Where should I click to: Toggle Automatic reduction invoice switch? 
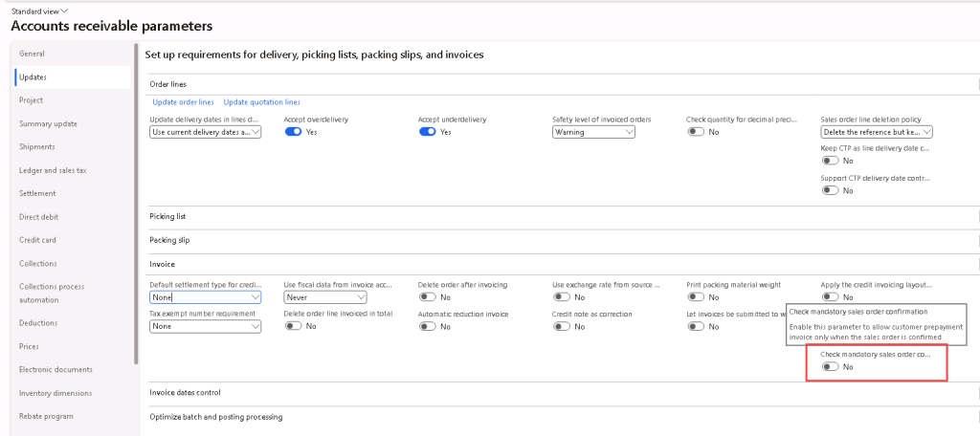click(427, 327)
